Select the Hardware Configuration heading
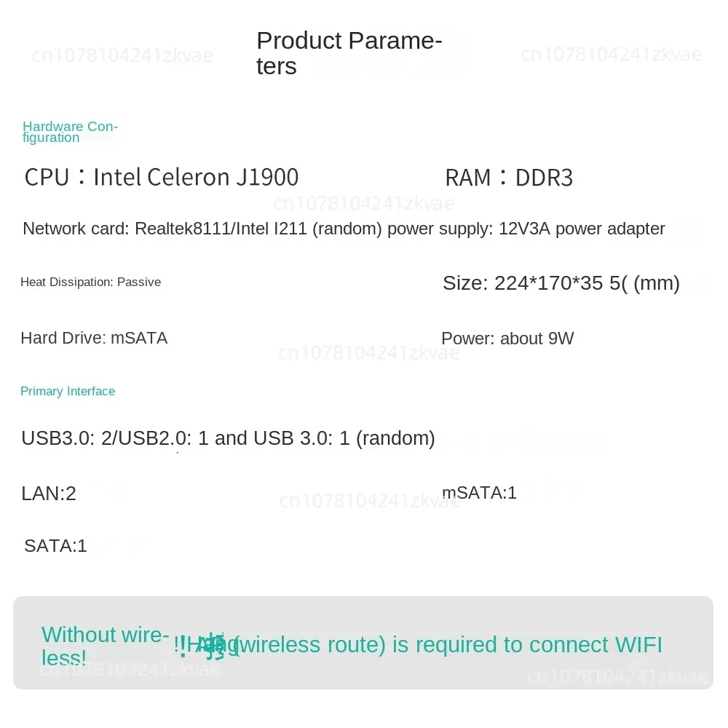 (70, 132)
